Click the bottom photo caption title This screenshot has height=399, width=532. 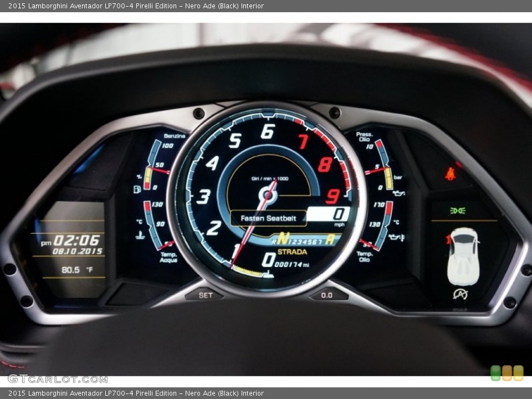click(x=136, y=393)
